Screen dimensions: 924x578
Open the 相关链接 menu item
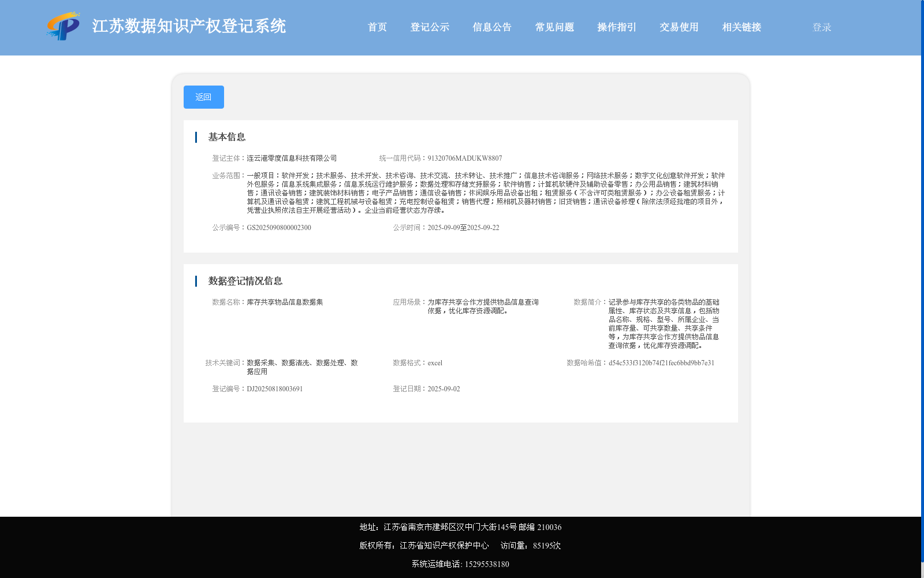[742, 27]
